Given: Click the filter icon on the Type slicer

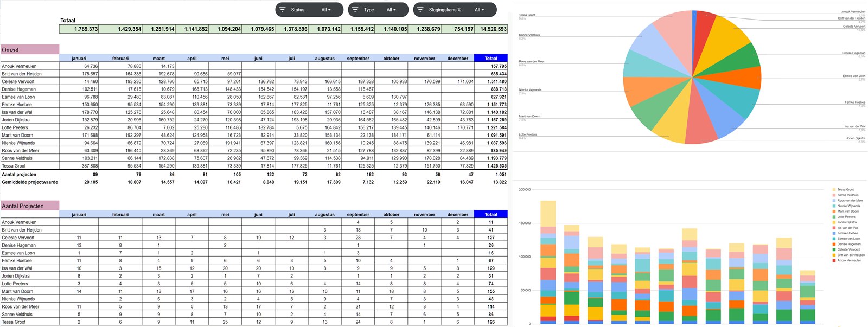Looking at the screenshot, I should [x=355, y=10].
